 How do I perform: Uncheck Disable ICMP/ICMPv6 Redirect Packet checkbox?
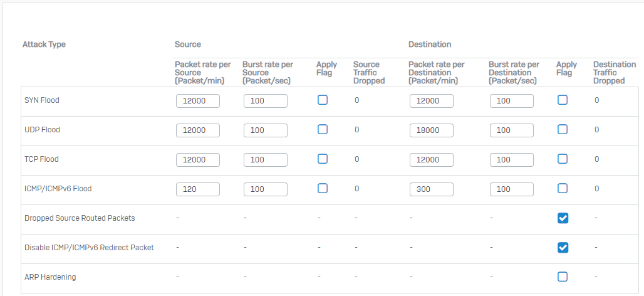pos(563,247)
